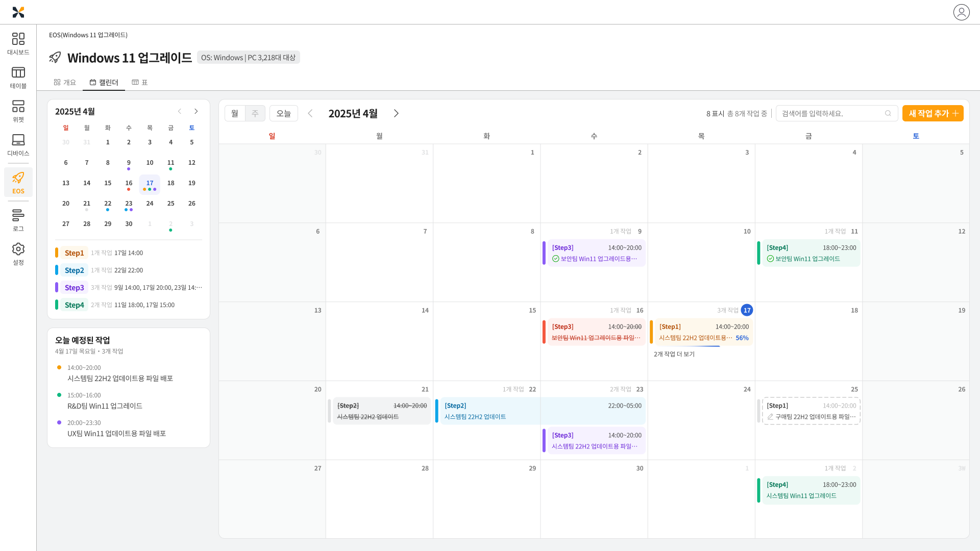Image resolution: width=980 pixels, height=551 pixels.
Task: Click the search magnifier icon in search box
Action: pyautogui.click(x=888, y=113)
